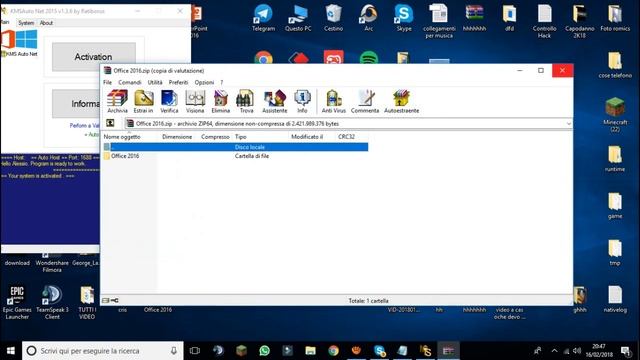Open the Preferiti menu
Viewport: 640px width, 360px height.
(x=178, y=82)
